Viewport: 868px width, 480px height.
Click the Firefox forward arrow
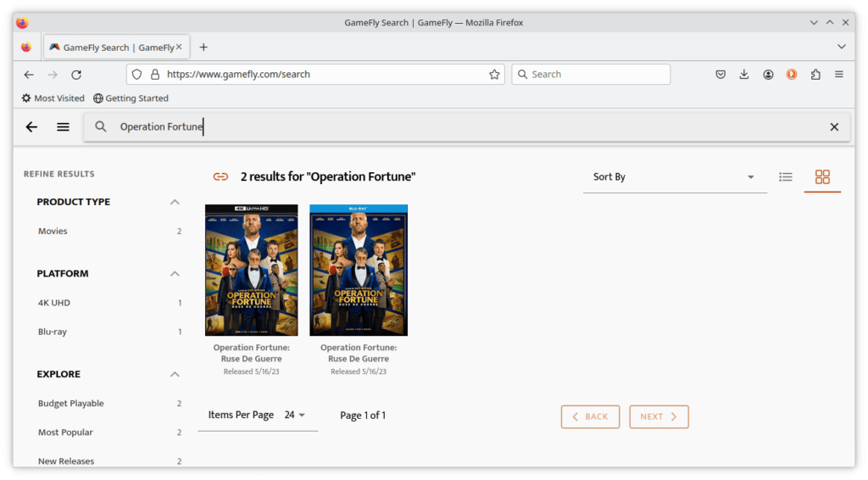pos(53,74)
